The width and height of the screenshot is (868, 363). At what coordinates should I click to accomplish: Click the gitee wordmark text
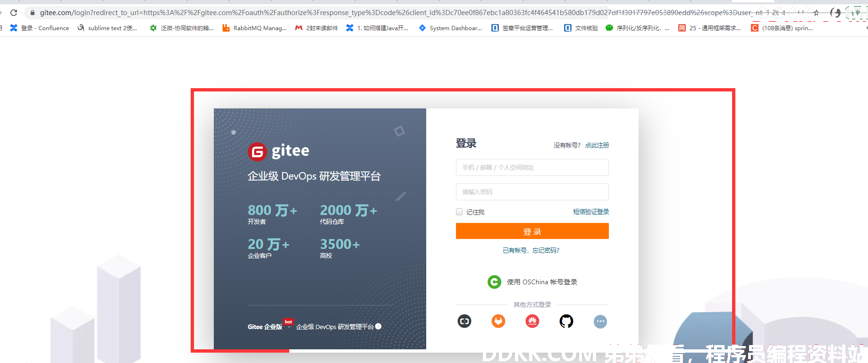pos(290,151)
